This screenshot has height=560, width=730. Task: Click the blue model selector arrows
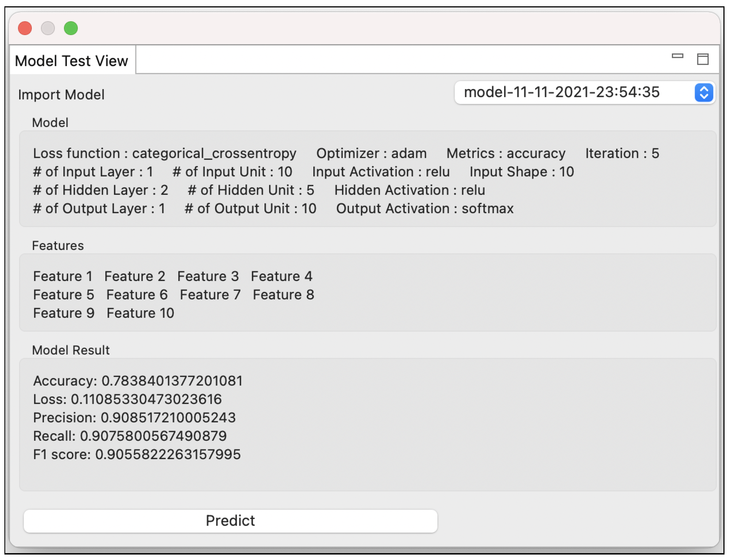[704, 92]
